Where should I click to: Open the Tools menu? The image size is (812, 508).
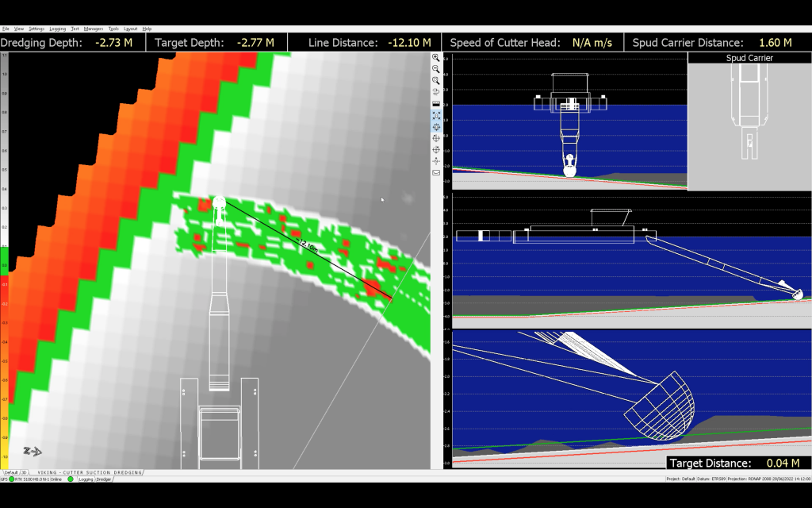coord(113,29)
